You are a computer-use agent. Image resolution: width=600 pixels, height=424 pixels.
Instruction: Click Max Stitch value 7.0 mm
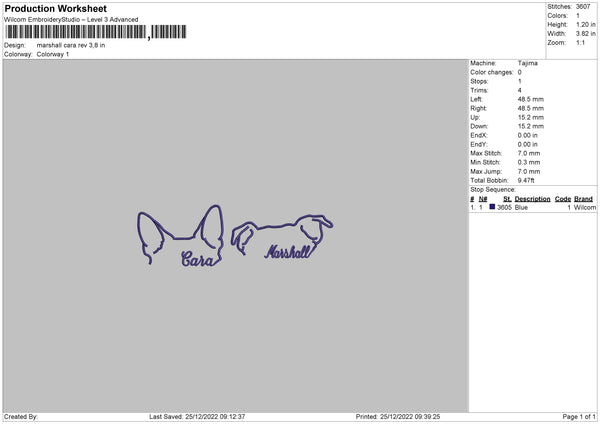(529, 153)
